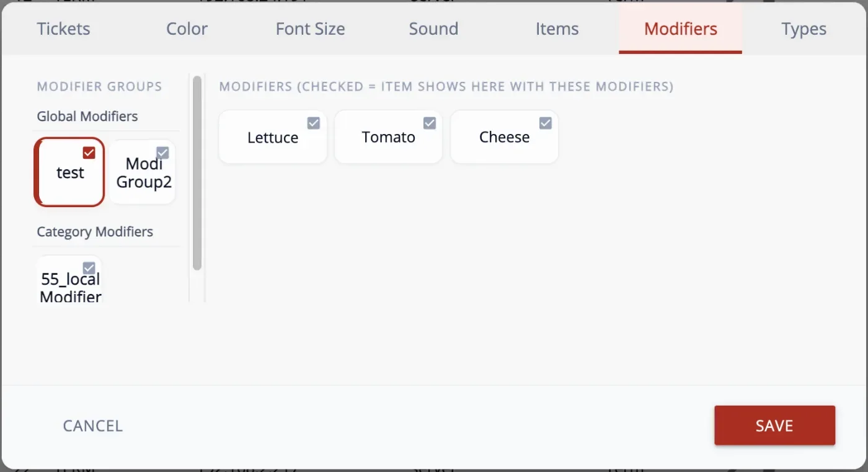Select the 55_local Modifier group card
This screenshot has width=868, height=472.
(69, 279)
